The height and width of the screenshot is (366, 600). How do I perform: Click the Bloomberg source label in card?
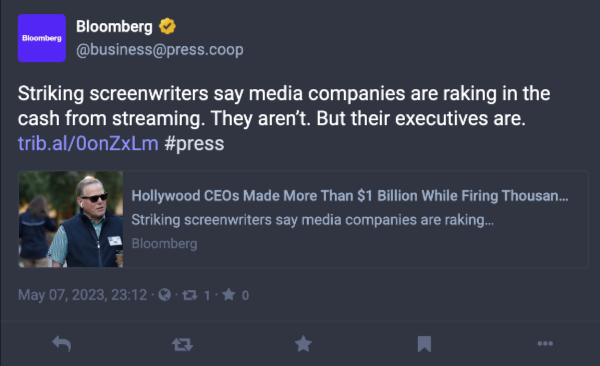coord(165,243)
